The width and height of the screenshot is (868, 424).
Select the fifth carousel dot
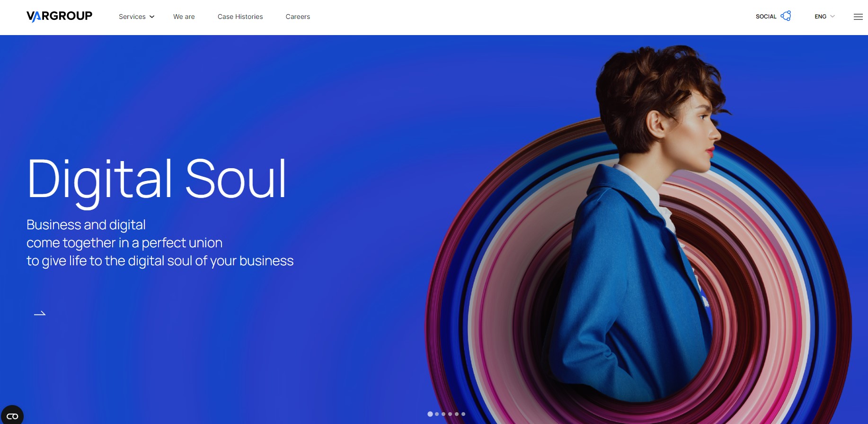click(457, 414)
